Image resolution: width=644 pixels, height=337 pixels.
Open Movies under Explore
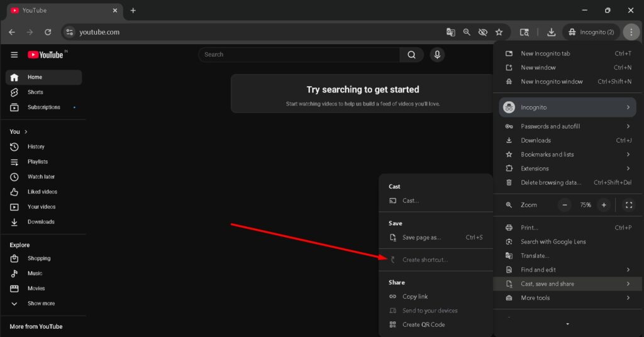(43, 289)
